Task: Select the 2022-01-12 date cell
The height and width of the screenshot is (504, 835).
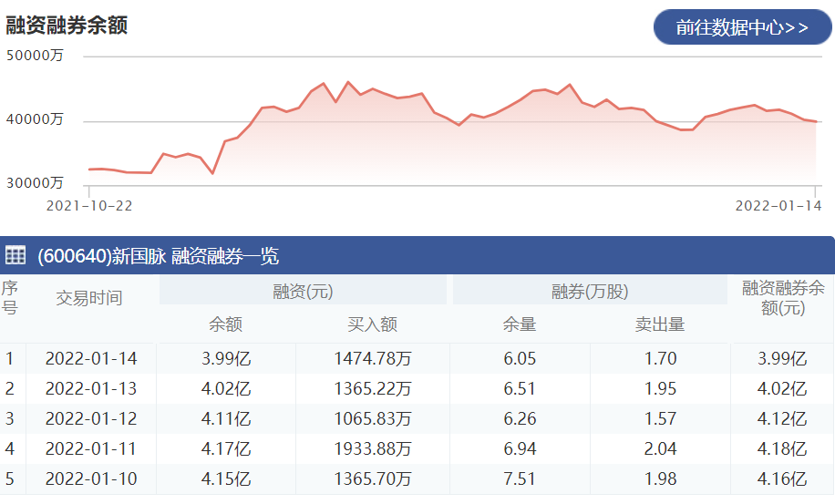Action: (x=91, y=419)
